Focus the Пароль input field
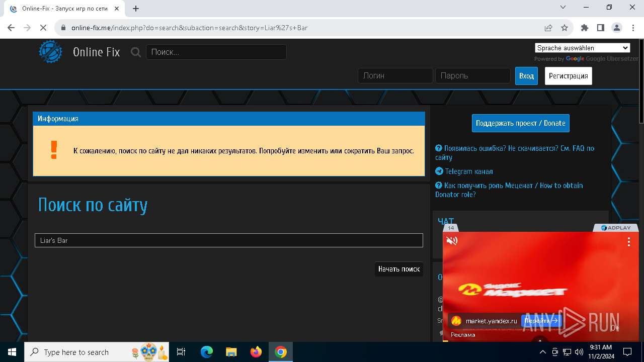This screenshot has height=362, width=644. (x=472, y=76)
